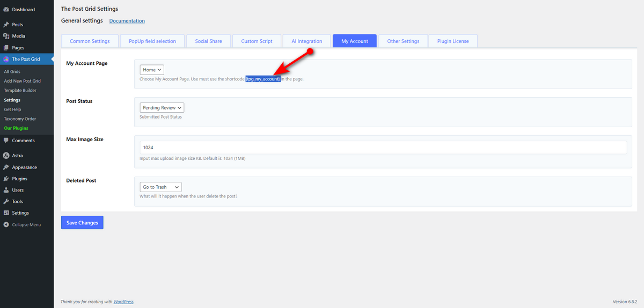The image size is (644, 308).
Task: Open the Documentation link
Action: pos(127,21)
